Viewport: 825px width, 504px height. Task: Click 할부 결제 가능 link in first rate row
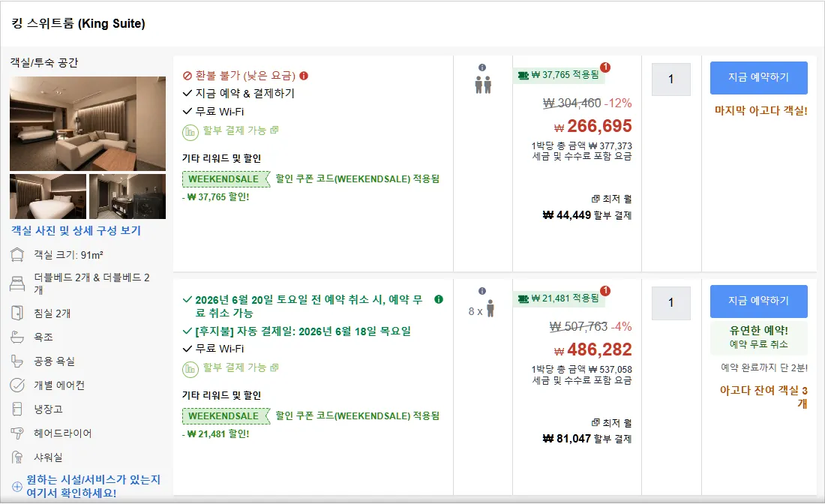[240, 130]
